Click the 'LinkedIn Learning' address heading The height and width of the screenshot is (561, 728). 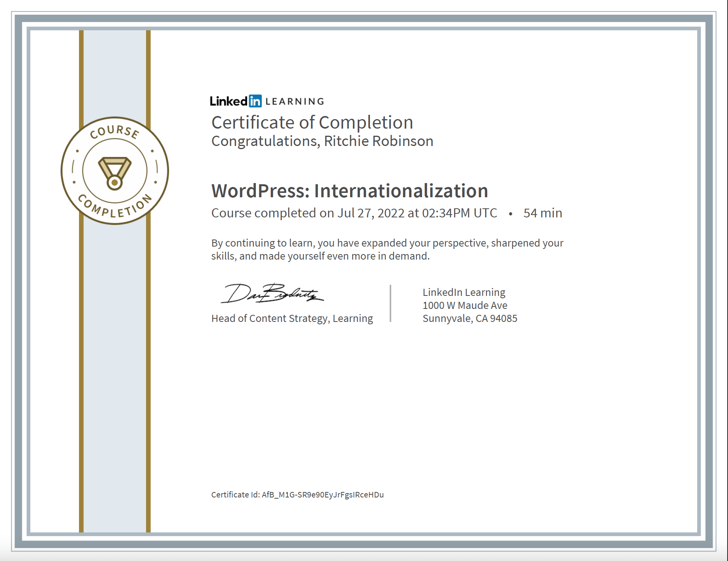click(464, 292)
